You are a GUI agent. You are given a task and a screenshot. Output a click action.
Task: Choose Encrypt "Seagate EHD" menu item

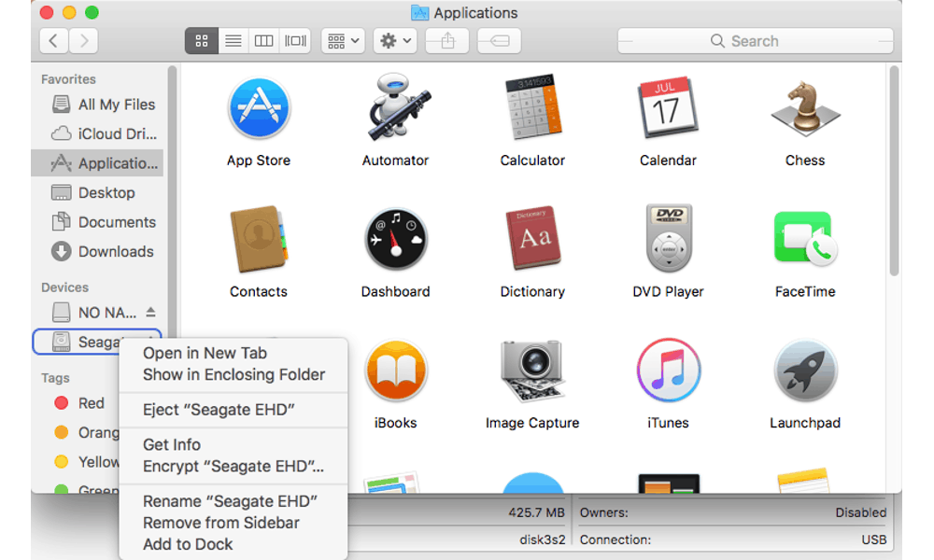233,466
